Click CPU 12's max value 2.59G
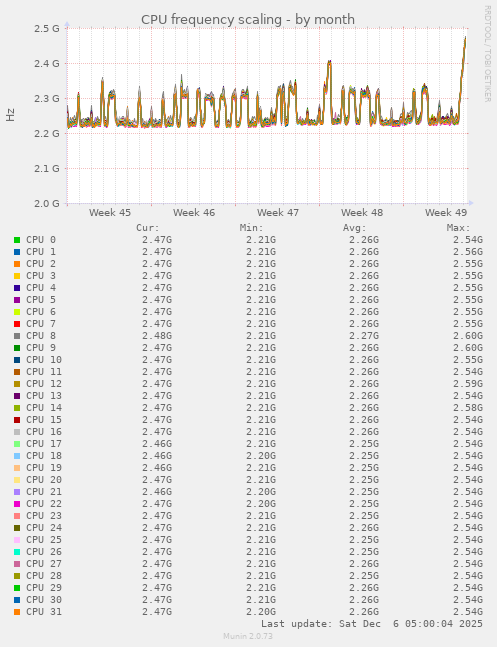This screenshot has width=497, height=647. click(x=468, y=384)
